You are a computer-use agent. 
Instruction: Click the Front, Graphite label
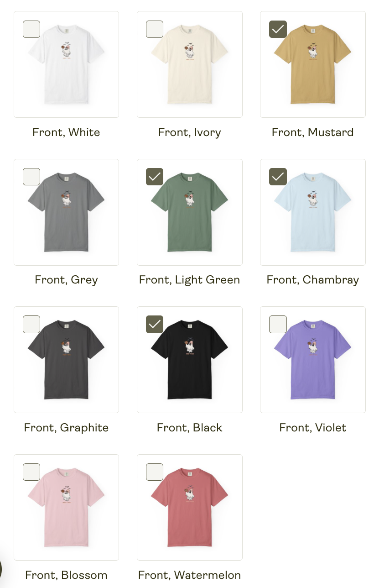pyautogui.click(x=67, y=428)
